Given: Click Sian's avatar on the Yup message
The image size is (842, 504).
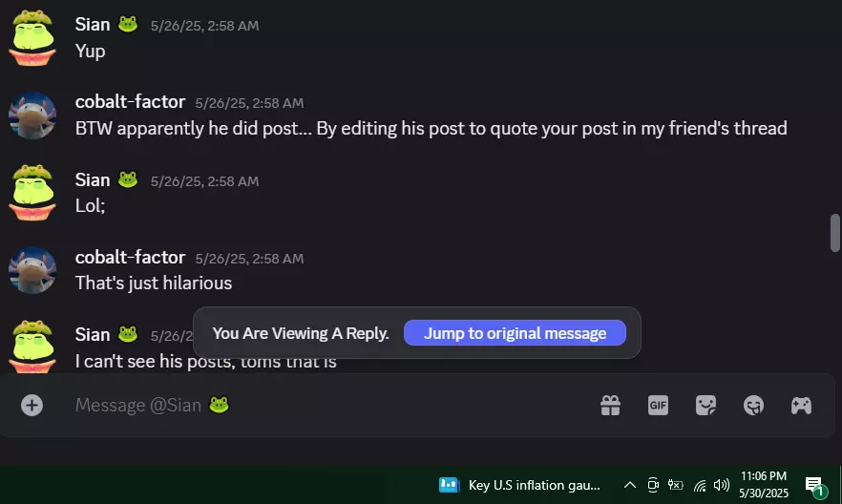Looking at the screenshot, I should [32, 37].
